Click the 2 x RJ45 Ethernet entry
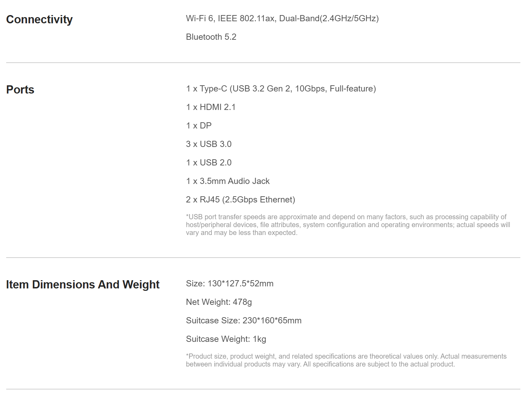The width and height of the screenshot is (532, 397). pyautogui.click(x=240, y=200)
